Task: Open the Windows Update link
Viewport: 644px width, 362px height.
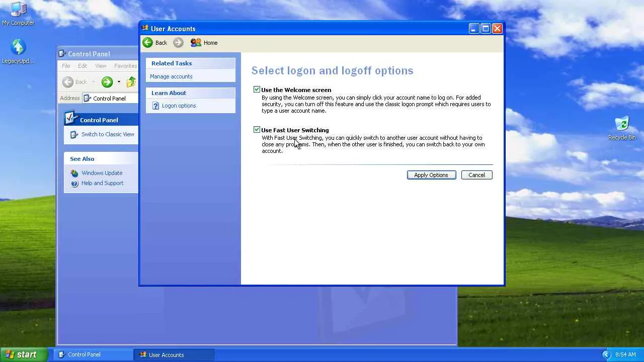Action: coord(102,173)
